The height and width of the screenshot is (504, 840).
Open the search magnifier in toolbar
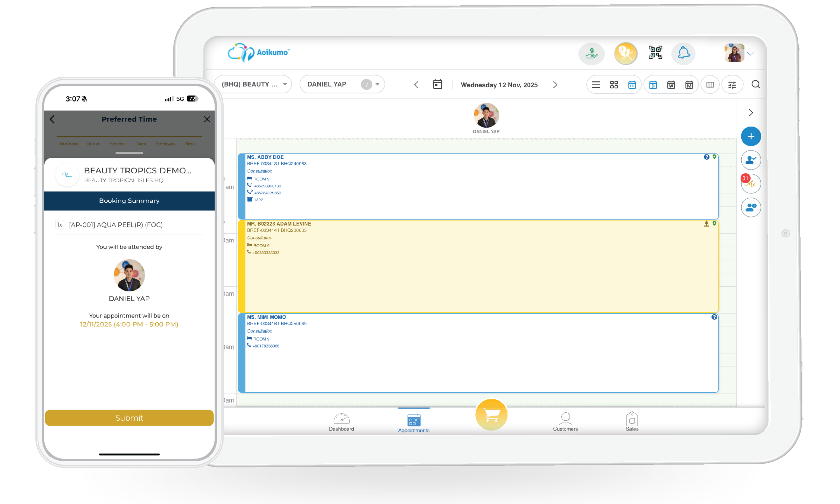click(755, 84)
